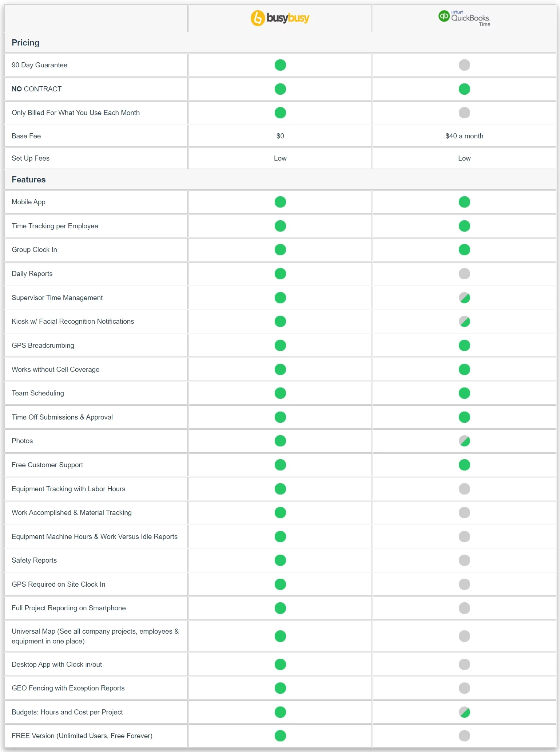Click busybusy green dot for FREE Version row

click(280, 736)
